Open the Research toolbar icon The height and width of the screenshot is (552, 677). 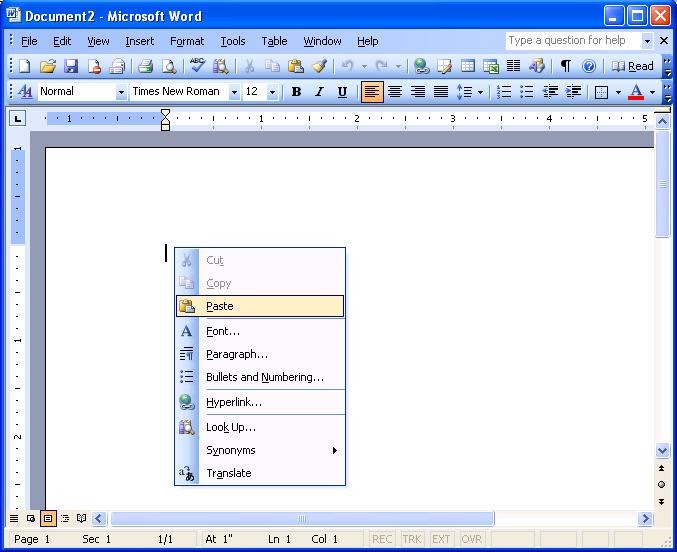(220, 67)
